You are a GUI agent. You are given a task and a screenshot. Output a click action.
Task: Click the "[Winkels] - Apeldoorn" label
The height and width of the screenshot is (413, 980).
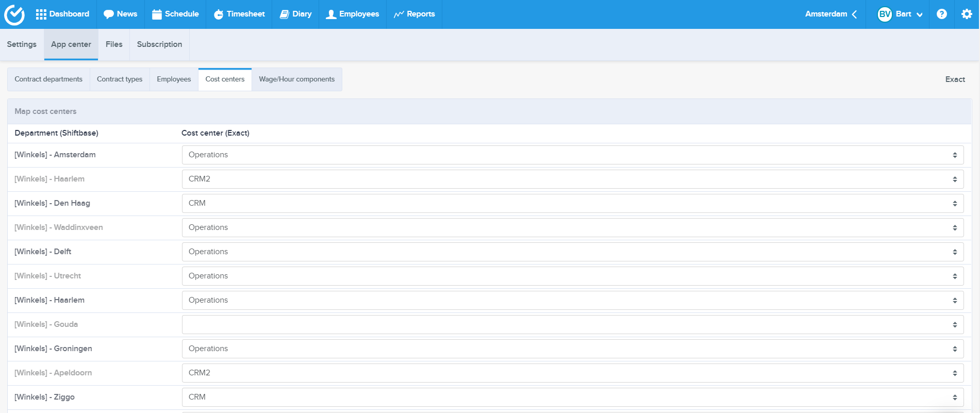(x=53, y=373)
